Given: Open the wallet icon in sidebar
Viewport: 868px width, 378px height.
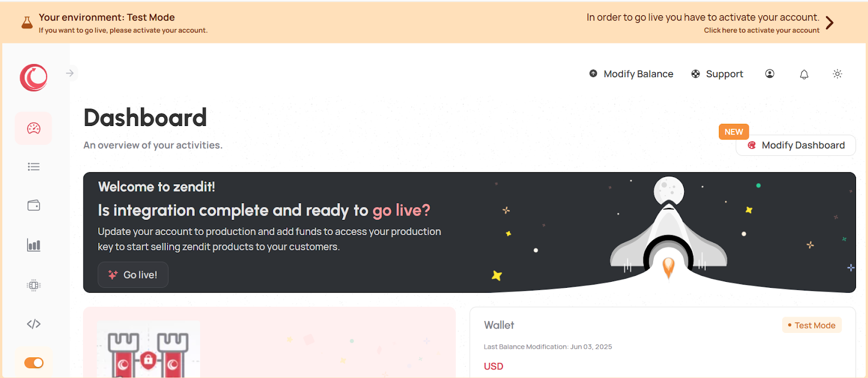Looking at the screenshot, I should (x=34, y=205).
